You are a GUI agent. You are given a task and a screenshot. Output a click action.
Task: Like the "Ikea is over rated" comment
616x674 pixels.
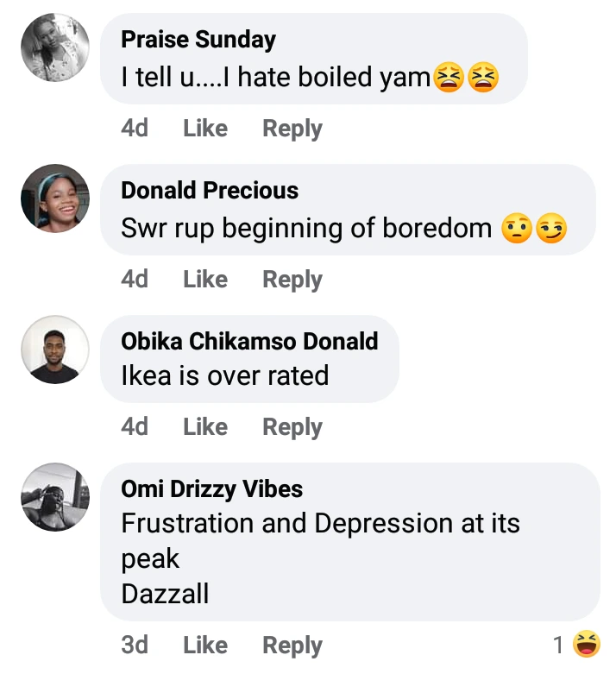click(x=205, y=427)
